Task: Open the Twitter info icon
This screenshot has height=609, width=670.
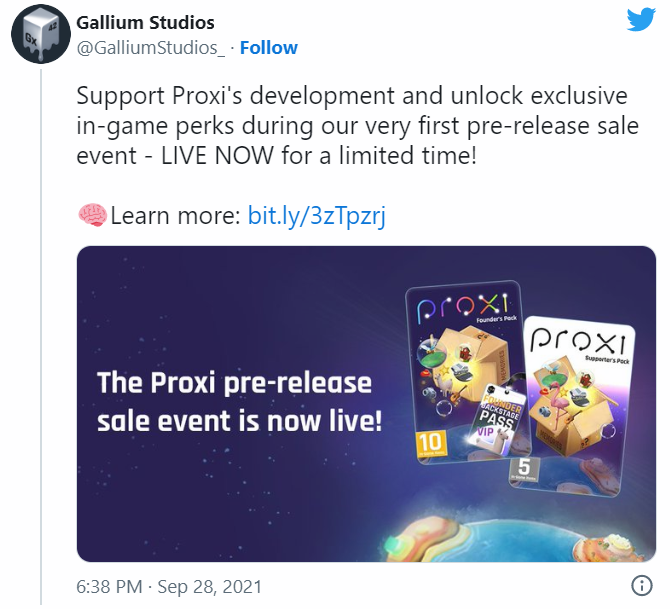Action: pos(642,585)
